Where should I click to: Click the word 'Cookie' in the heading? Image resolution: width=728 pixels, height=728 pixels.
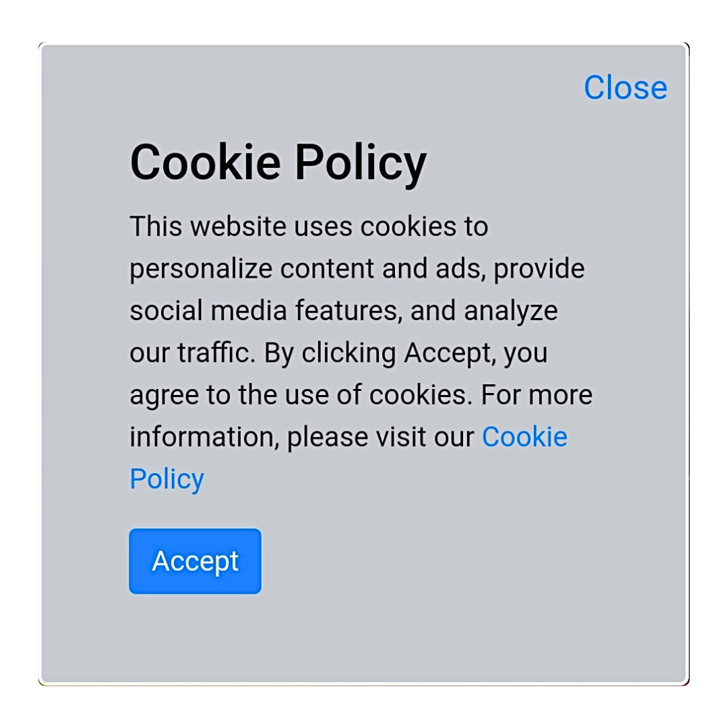point(205,162)
